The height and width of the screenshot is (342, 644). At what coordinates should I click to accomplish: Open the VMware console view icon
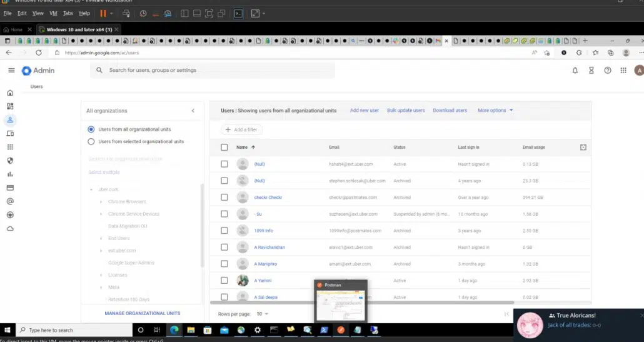[238, 14]
